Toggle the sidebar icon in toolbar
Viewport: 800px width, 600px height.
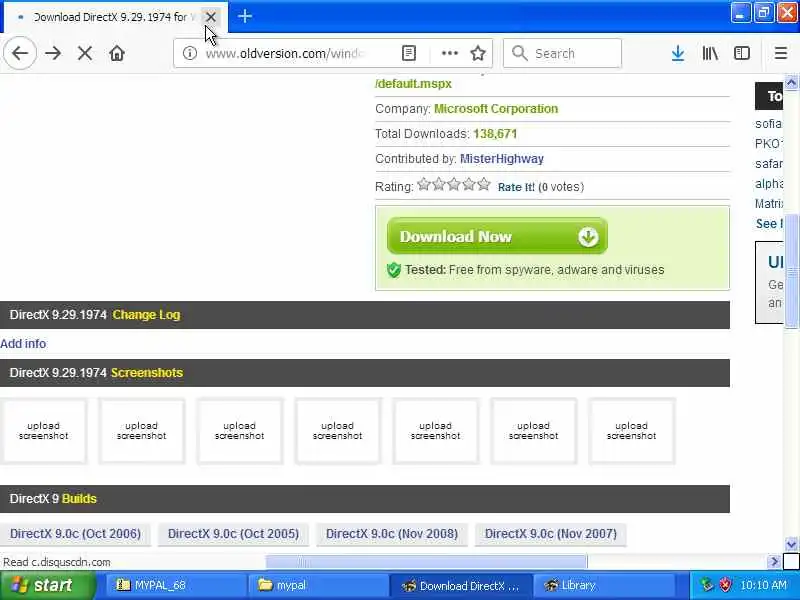(x=741, y=53)
